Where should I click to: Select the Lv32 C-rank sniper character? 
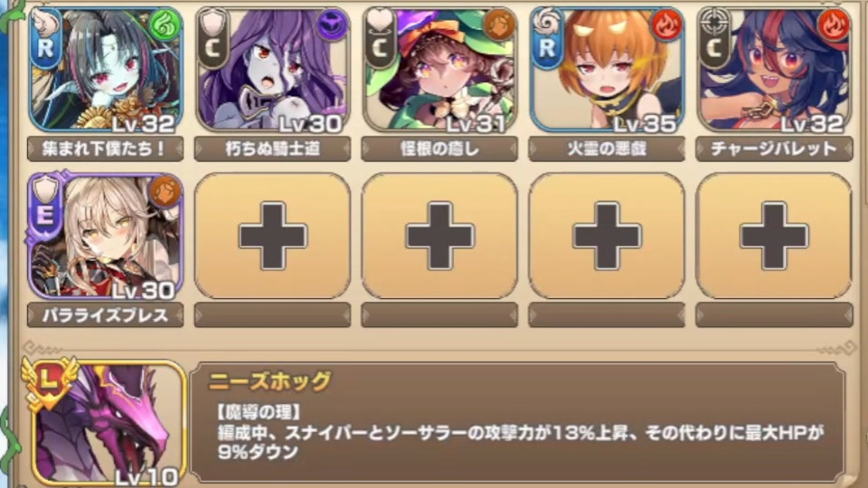coord(774,70)
